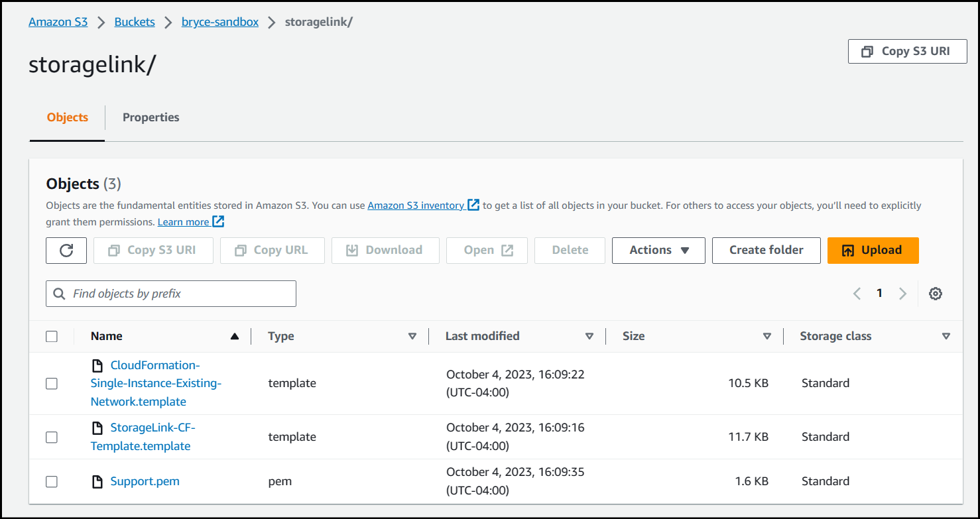Check the Support.pem row checkbox

pos(52,482)
